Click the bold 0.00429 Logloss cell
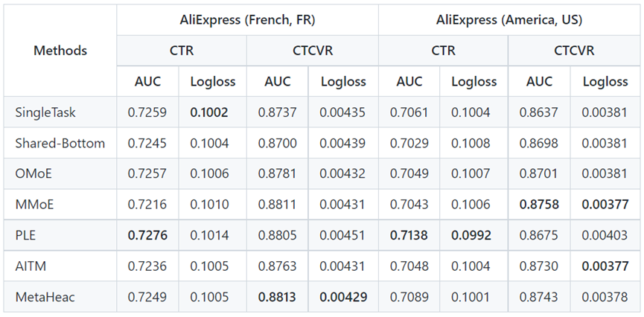 (343, 297)
